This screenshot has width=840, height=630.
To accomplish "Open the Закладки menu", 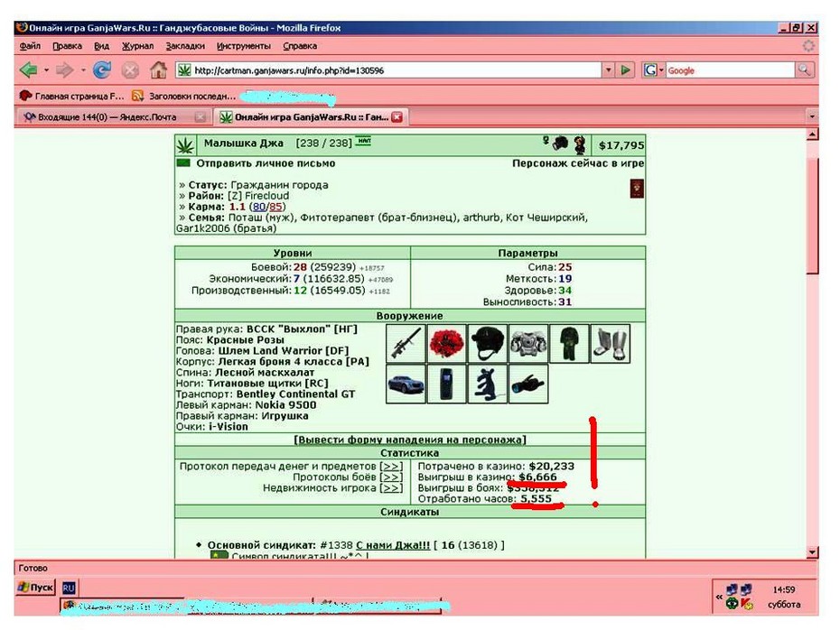I will 185,46.
